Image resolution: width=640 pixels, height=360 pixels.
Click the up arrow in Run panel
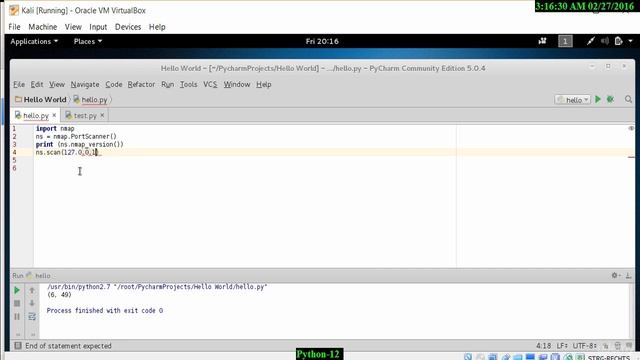pos(32,290)
